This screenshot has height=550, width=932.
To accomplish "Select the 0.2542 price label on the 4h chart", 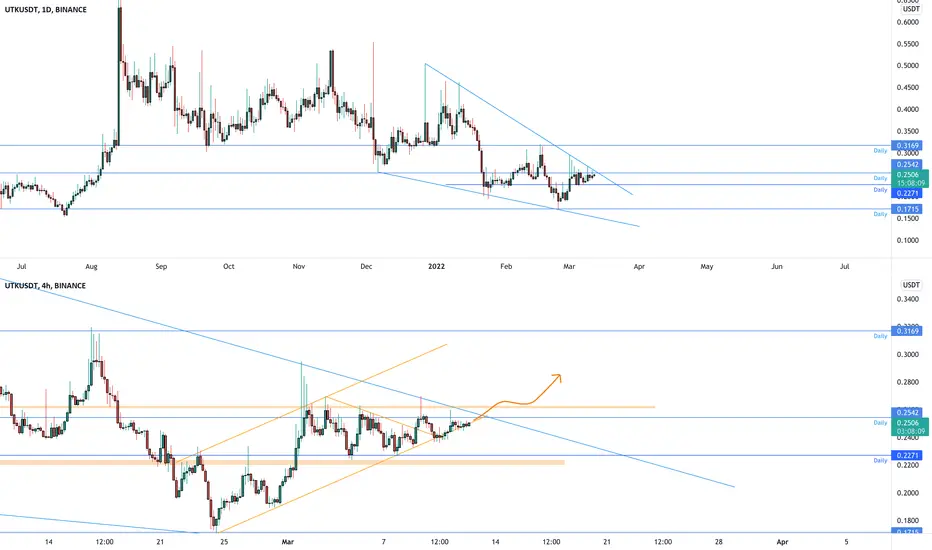I will pyautogui.click(x=907, y=413).
